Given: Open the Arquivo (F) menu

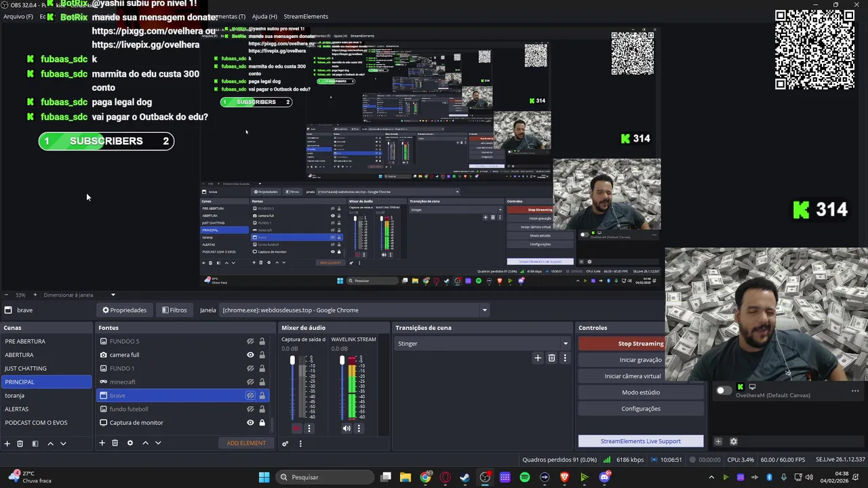Looking at the screenshot, I should [18, 16].
